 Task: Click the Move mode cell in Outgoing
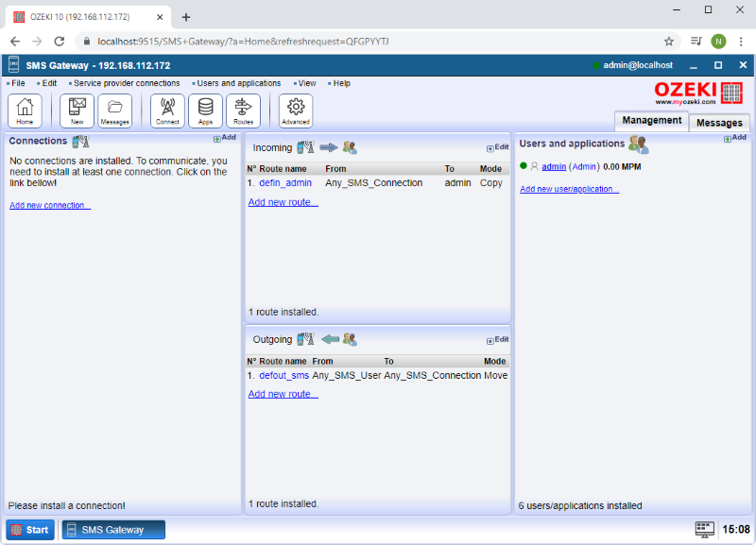[495, 375]
